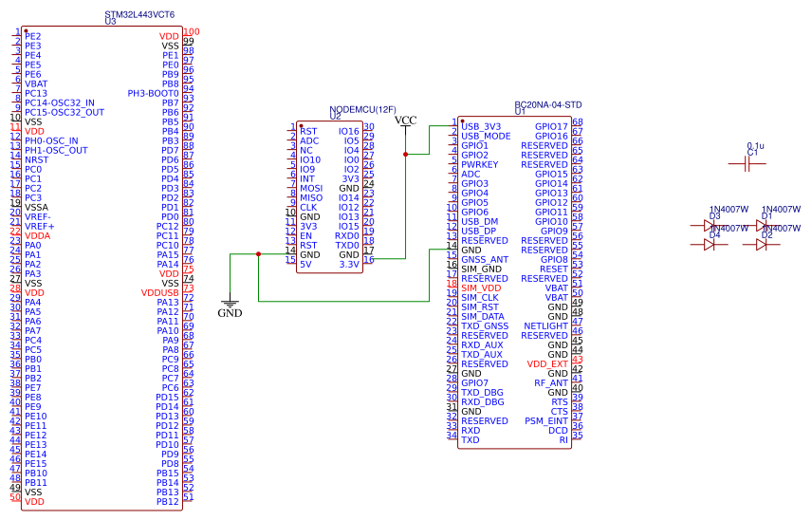Select the 0.1u capacitor value label
Screen dimensions: 812x520
755,146
